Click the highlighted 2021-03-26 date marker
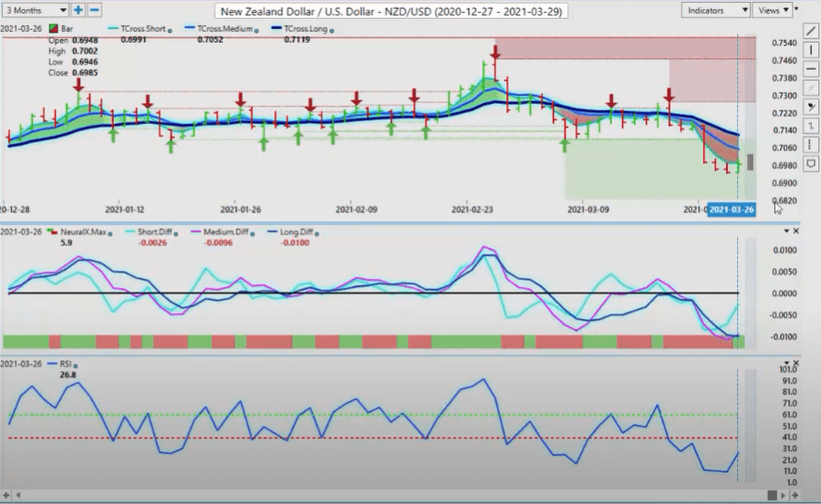Viewport: 821px width, 504px height. pyautogui.click(x=732, y=210)
